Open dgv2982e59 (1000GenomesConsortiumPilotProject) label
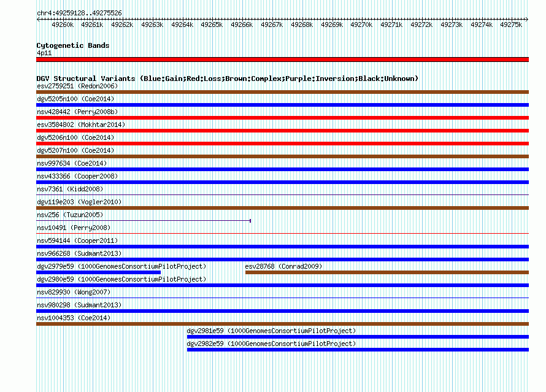 coord(271,344)
